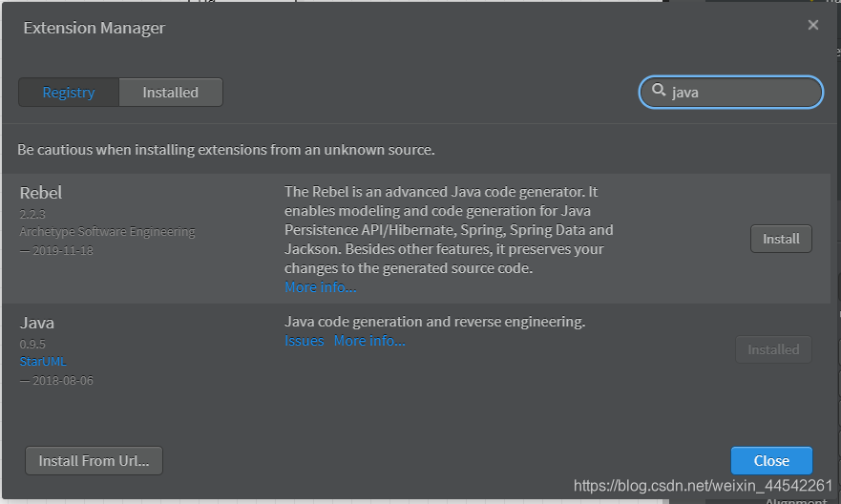Open More info link for Rebel

[320, 287]
